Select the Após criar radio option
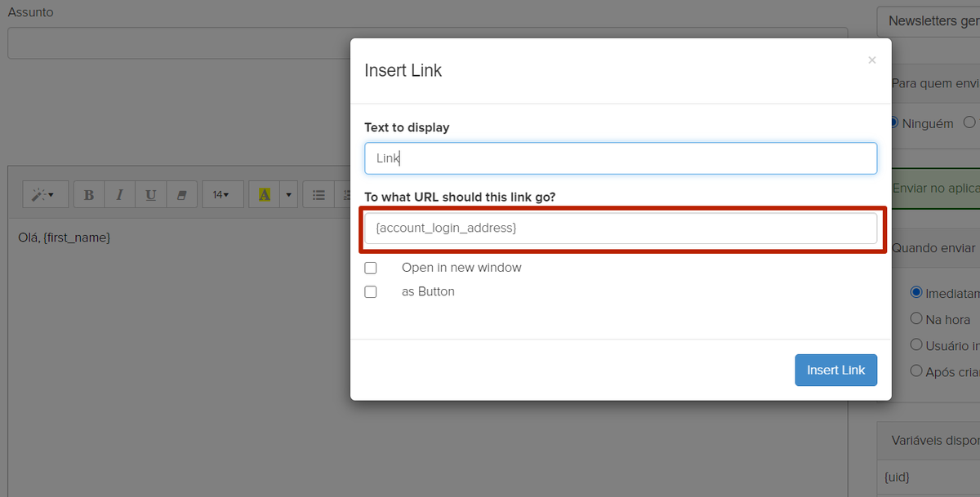Viewport: 980px width, 497px height. [916, 371]
